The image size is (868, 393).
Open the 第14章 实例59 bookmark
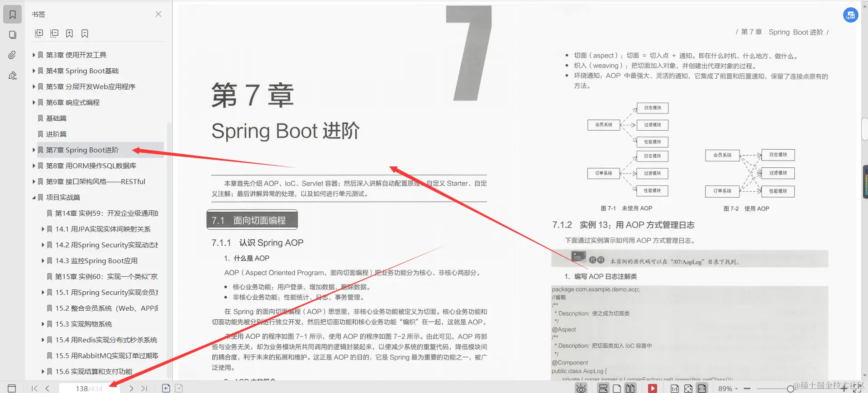(x=106, y=213)
